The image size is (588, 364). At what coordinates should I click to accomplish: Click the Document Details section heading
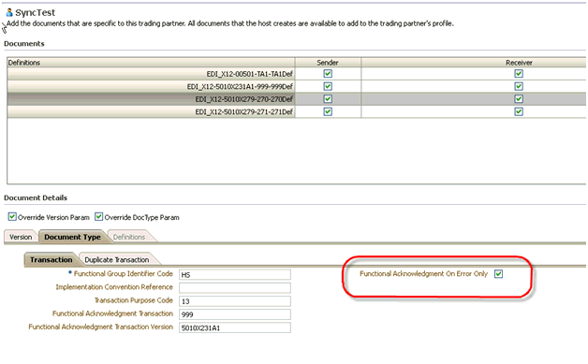(36, 197)
